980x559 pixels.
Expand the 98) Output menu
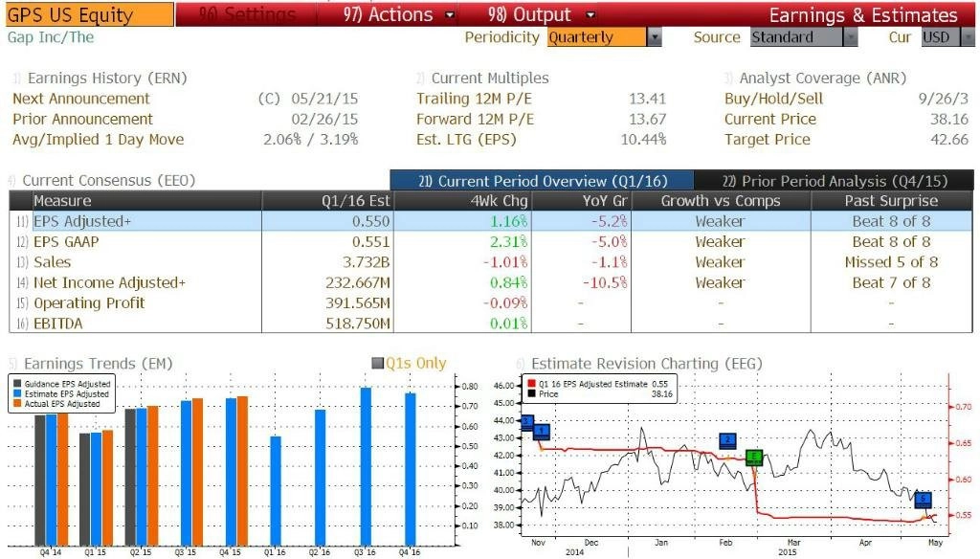point(542,14)
